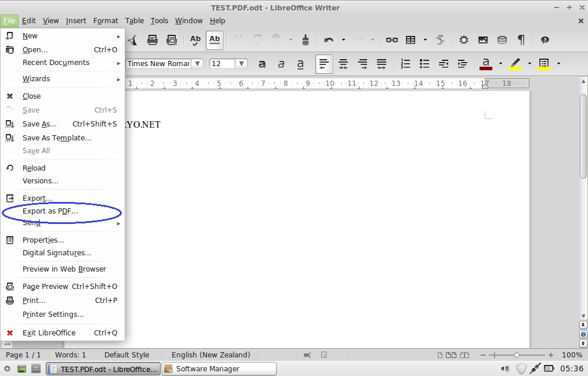Image resolution: width=588 pixels, height=376 pixels.
Task: Click the network connection tray icon
Action: [x=535, y=369]
